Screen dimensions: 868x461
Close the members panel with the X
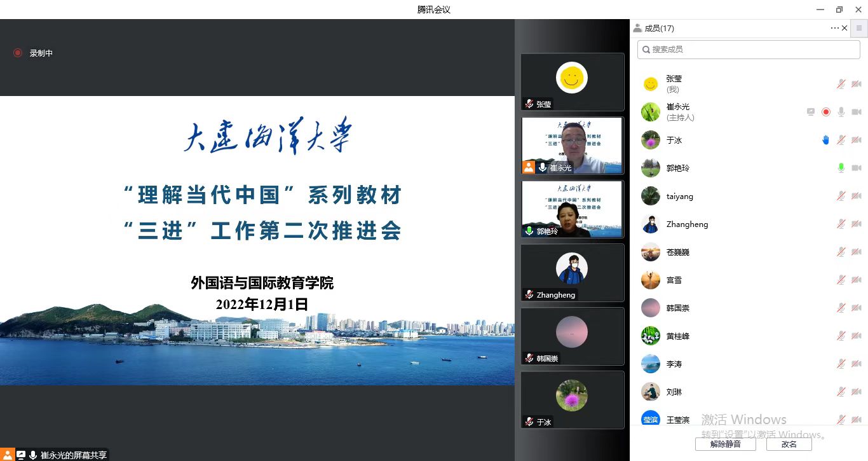point(844,28)
